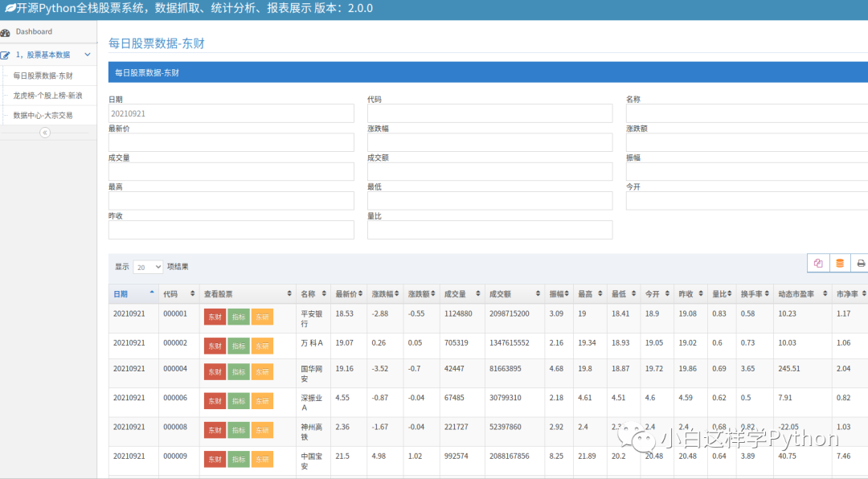868x479 pixels.
Task: 选择菜单中的龙虎榜-个股上榜-新浪
Action: (48, 95)
